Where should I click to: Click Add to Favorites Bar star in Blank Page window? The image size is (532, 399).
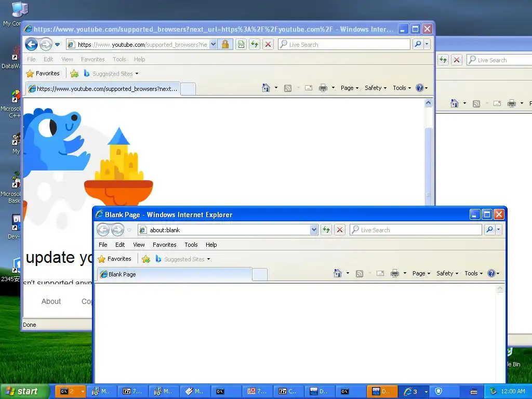pyautogui.click(x=146, y=259)
